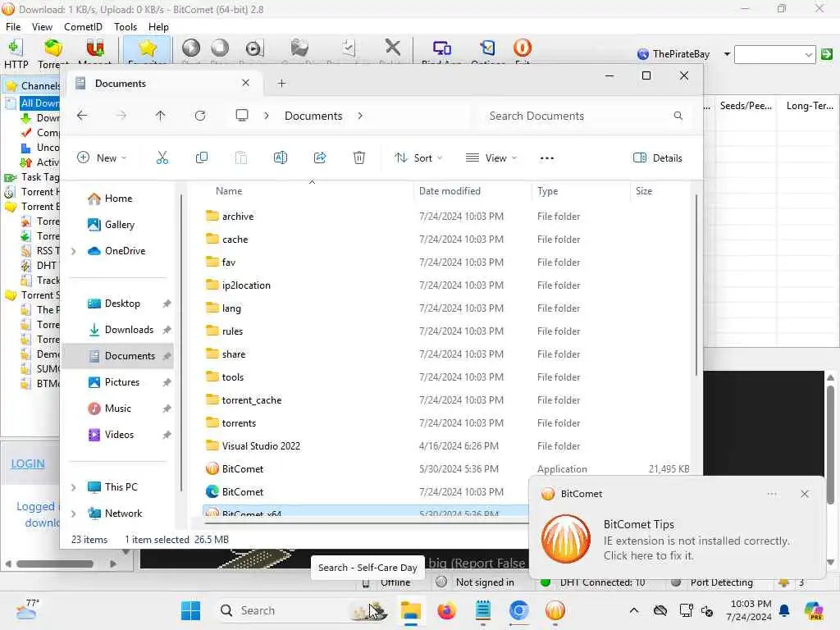Click the Bind App icon in BitComet toolbar
This screenshot has height=630, width=840.
point(442,48)
